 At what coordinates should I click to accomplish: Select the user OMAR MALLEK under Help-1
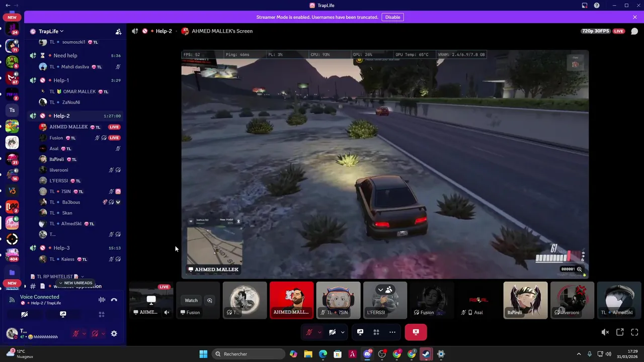pyautogui.click(x=79, y=92)
